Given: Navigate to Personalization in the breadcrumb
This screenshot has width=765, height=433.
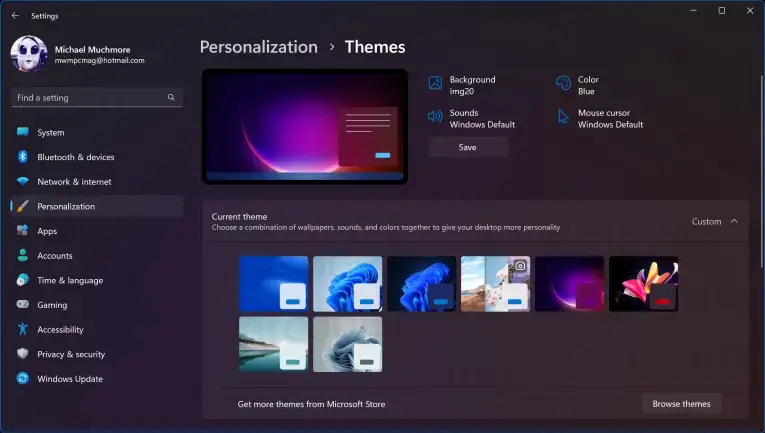Looking at the screenshot, I should click(x=258, y=47).
